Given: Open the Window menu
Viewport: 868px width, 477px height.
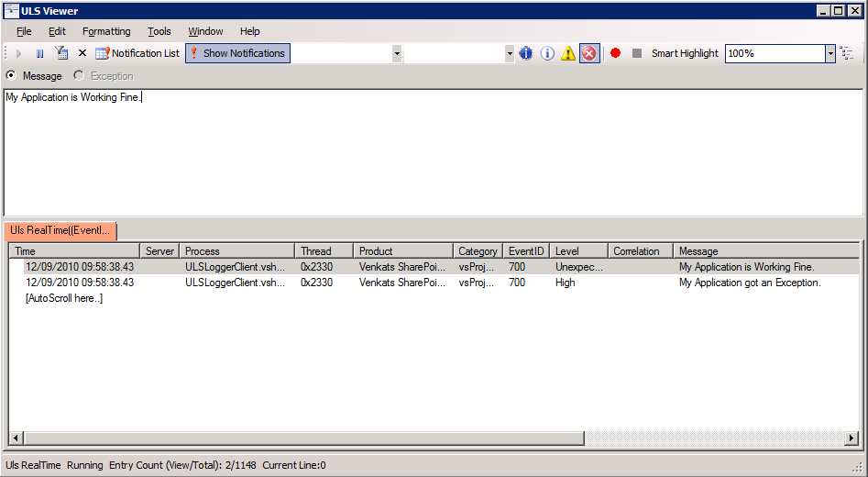Looking at the screenshot, I should point(205,31).
